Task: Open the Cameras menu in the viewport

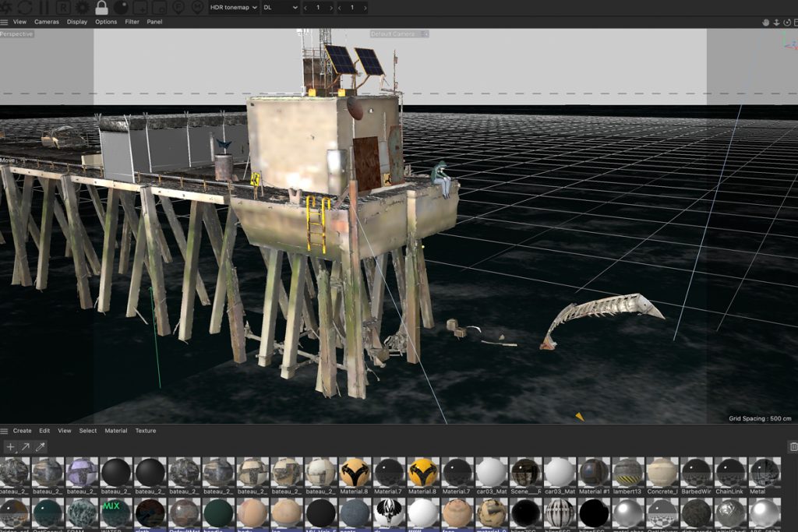Action: pyautogui.click(x=46, y=22)
